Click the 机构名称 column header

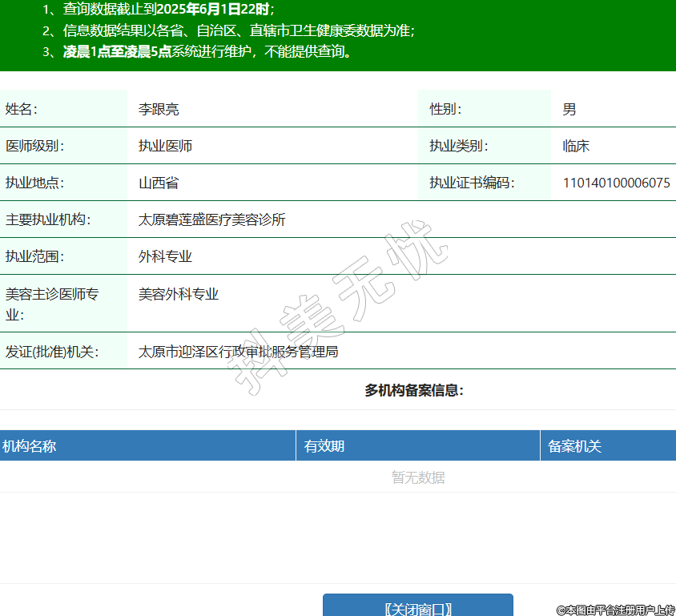30,446
